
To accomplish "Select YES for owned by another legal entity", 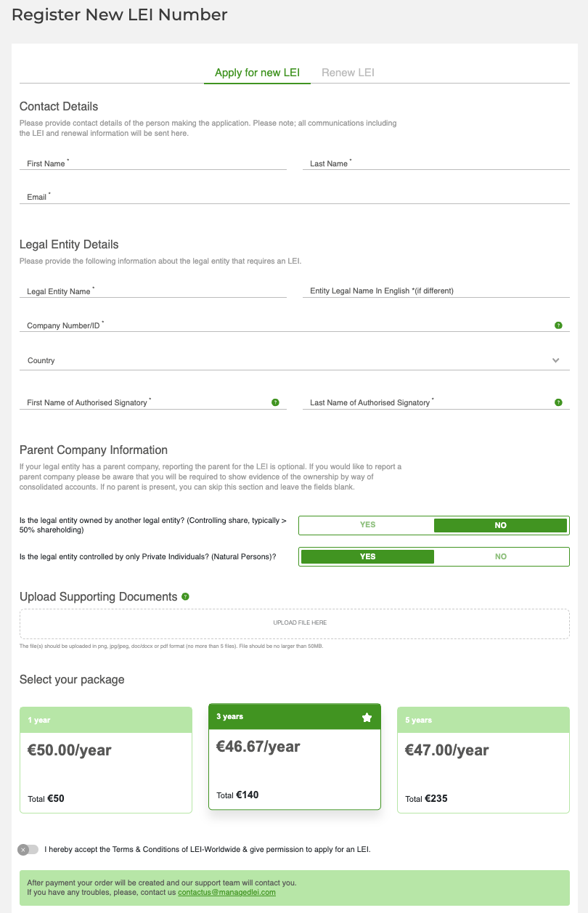I will (367, 525).
